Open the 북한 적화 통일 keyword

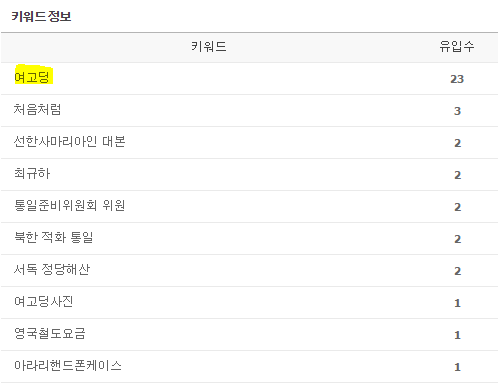click(53, 237)
